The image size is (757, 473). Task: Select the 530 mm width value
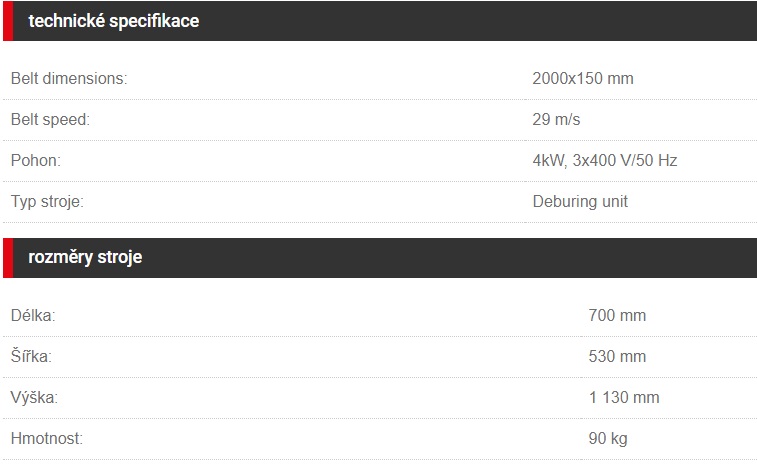tap(617, 356)
